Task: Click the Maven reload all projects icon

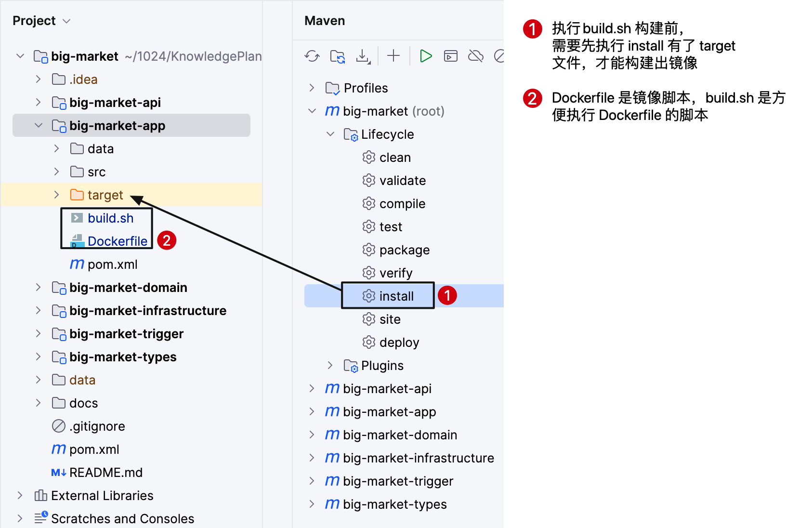Action: pos(312,56)
